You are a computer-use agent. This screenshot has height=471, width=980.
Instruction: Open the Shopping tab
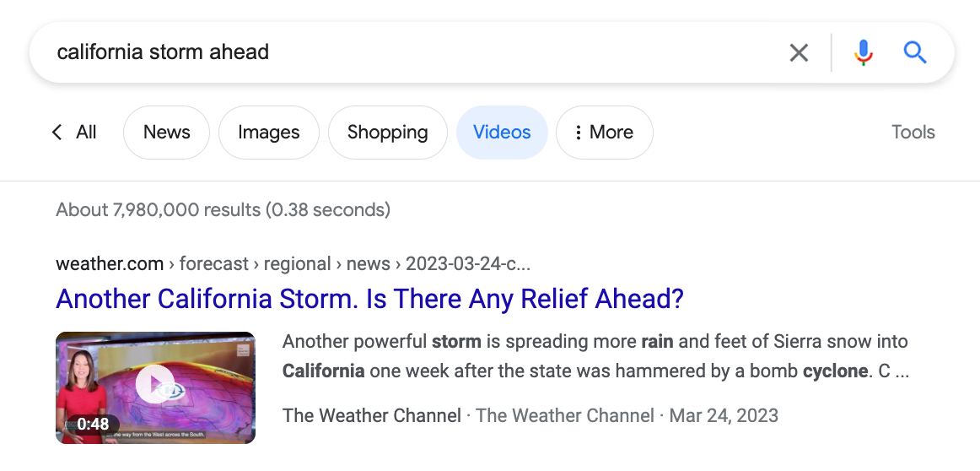[387, 133]
